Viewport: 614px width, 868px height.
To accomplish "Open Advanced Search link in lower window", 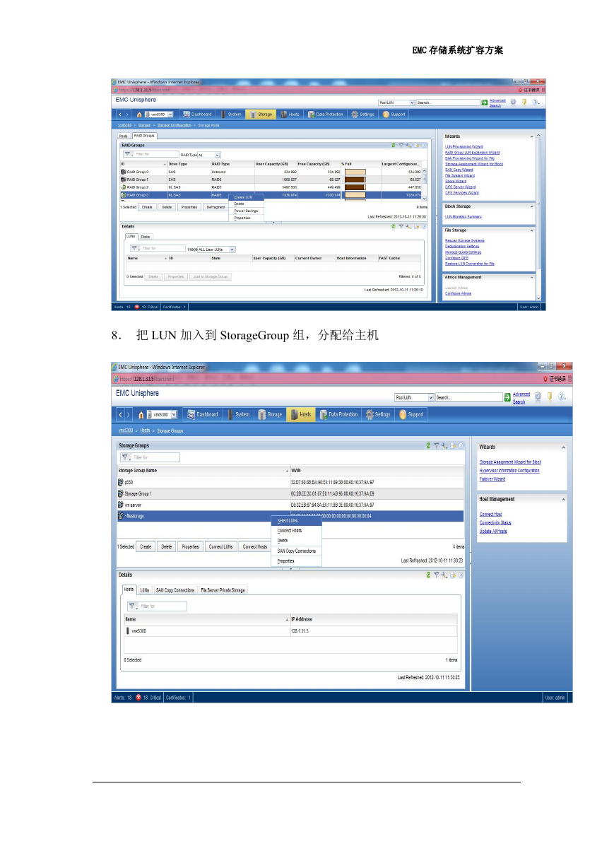I will pyautogui.click(x=521, y=397).
